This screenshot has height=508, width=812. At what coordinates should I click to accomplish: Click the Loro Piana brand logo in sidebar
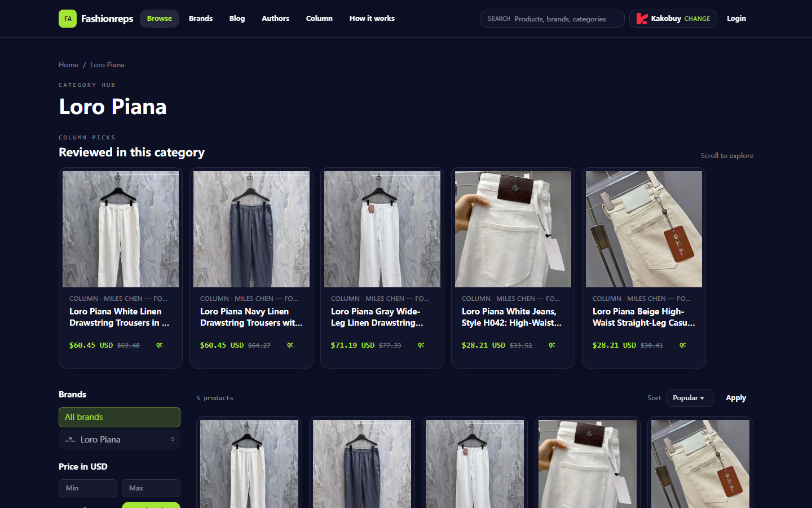(x=70, y=440)
